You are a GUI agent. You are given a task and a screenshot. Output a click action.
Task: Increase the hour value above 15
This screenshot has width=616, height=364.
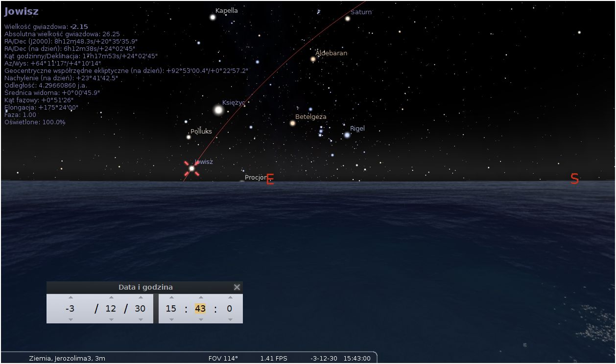click(171, 297)
